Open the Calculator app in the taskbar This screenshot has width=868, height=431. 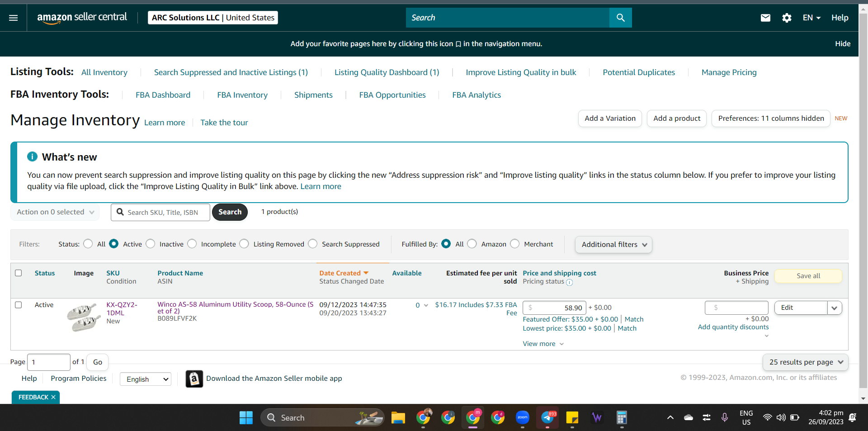[622, 417]
